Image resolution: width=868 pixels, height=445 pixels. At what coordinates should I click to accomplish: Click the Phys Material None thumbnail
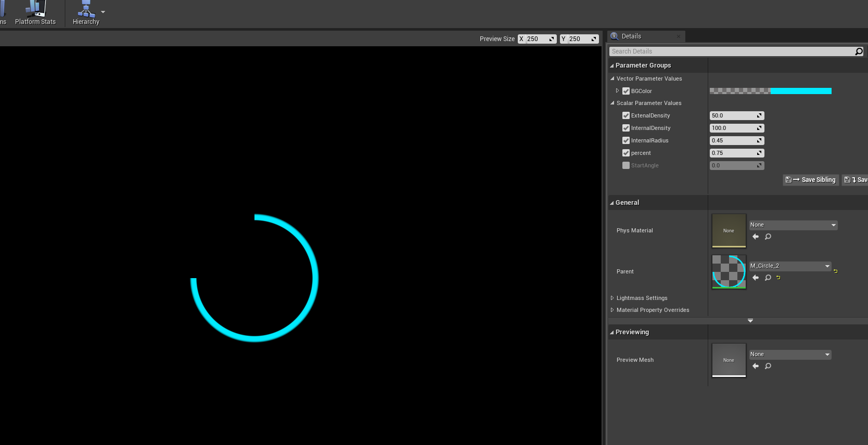point(729,231)
